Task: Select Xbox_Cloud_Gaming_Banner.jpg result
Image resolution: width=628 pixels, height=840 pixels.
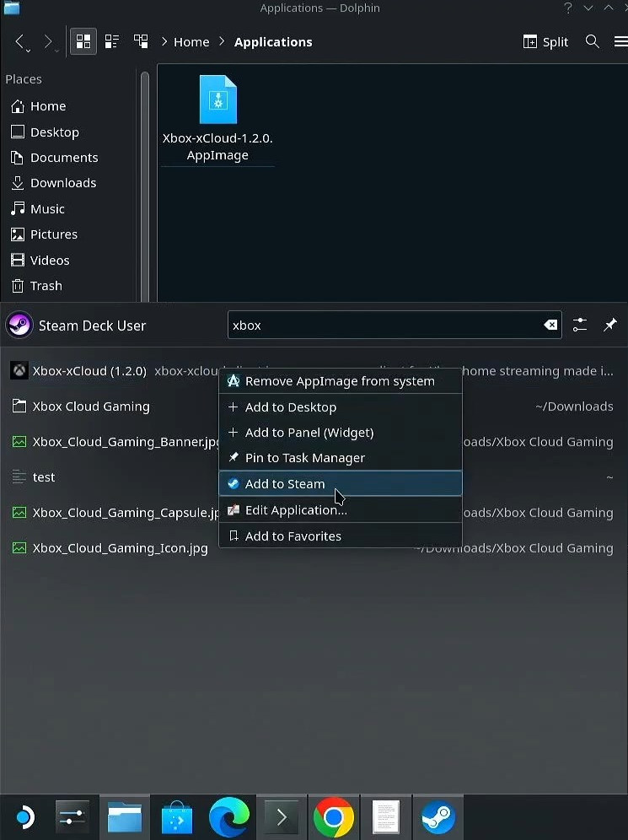Action: tap(114, 441)
